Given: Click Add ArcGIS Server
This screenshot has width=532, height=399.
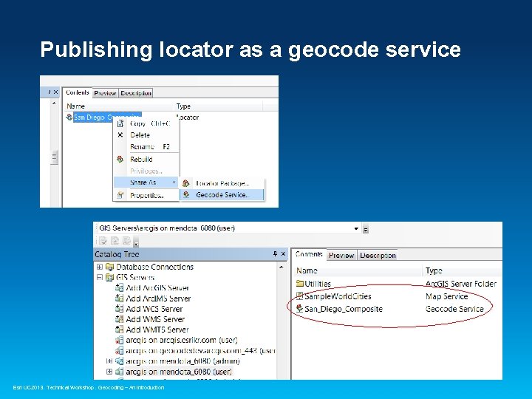Looking at the screenshot, I should pos(157,288).
